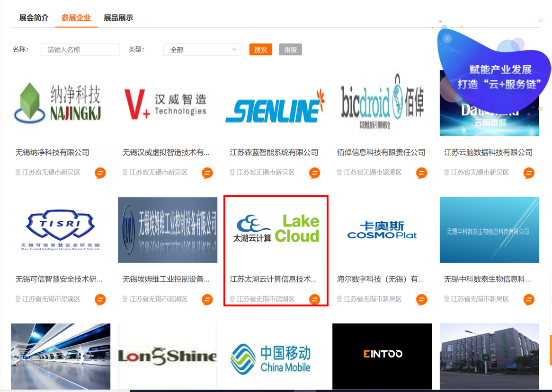Click location pin under 江苏森蓝智能系统有限公司

tap(232, 172)
